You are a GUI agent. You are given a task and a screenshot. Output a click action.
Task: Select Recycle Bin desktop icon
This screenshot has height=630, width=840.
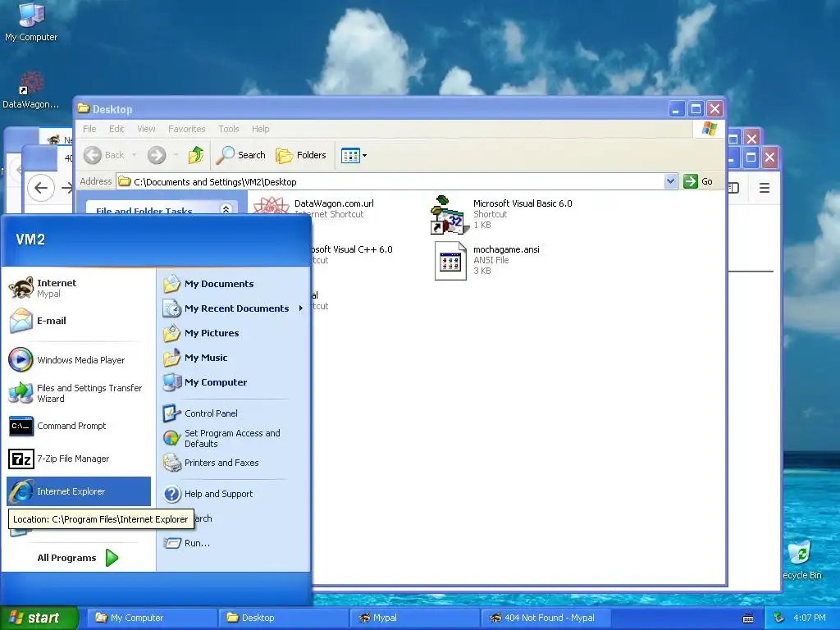pos(802,559)
